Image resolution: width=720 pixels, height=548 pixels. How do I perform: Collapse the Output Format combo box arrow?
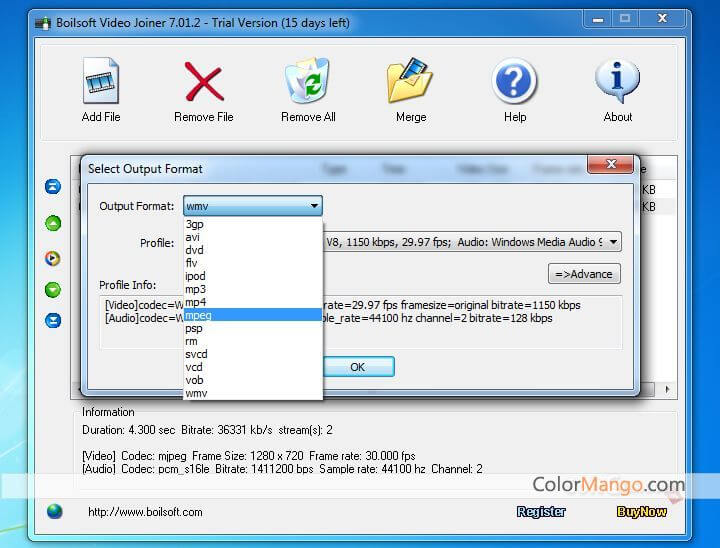314,207
